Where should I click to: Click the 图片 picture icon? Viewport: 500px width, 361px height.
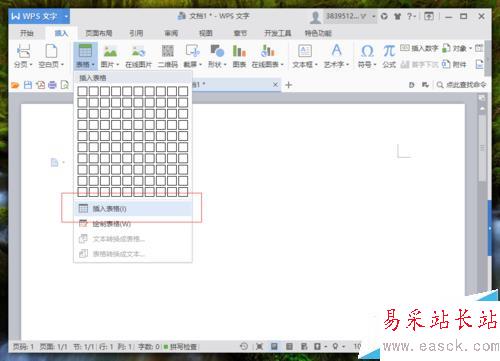coord(110,51)
